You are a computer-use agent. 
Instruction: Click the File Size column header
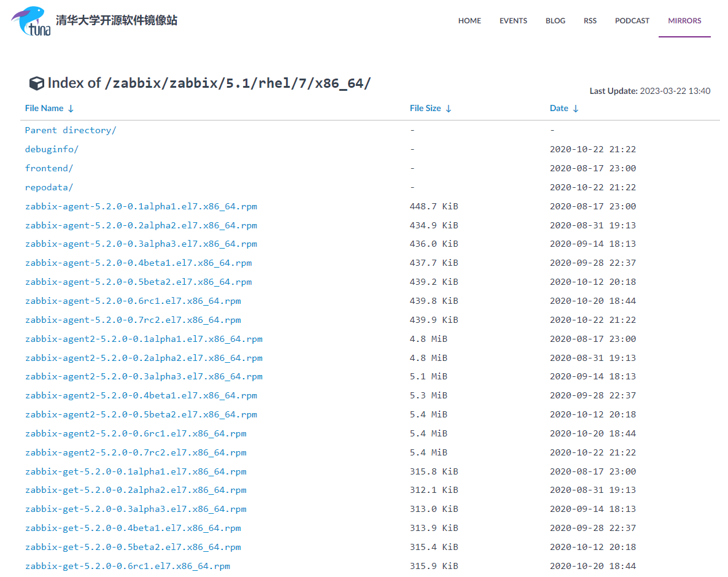coord(425,108)
